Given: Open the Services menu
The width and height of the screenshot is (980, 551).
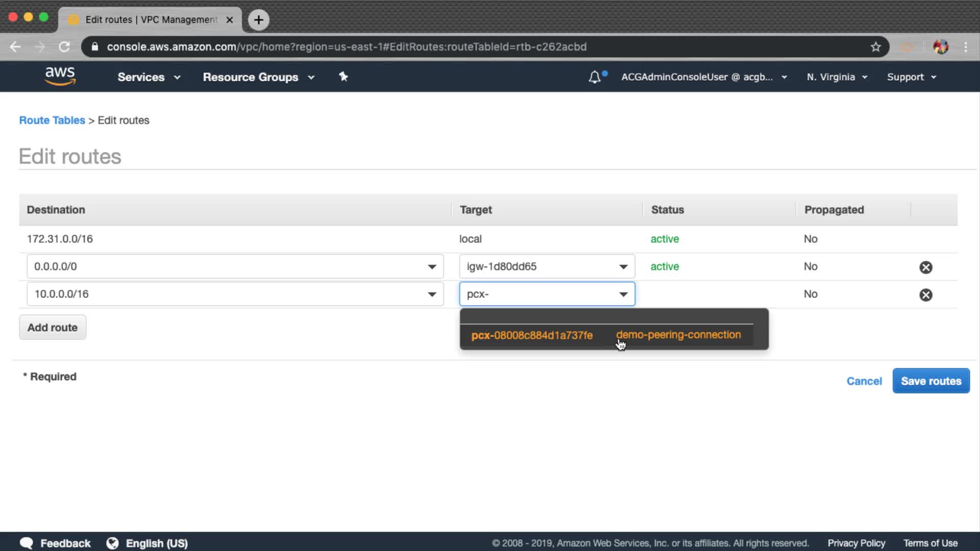Looking at the screenshot, I should 149,77.
